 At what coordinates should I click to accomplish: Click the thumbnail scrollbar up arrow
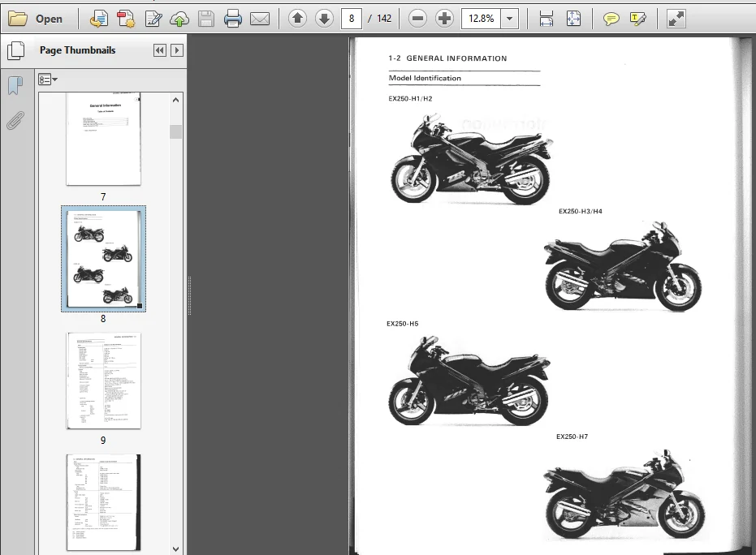coord(176,100)
